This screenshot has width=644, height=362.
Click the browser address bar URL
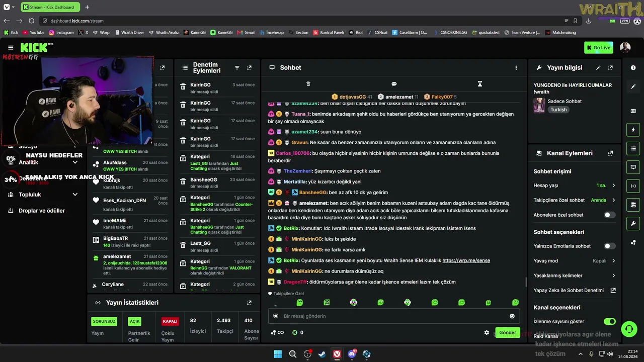pos(77,21)
